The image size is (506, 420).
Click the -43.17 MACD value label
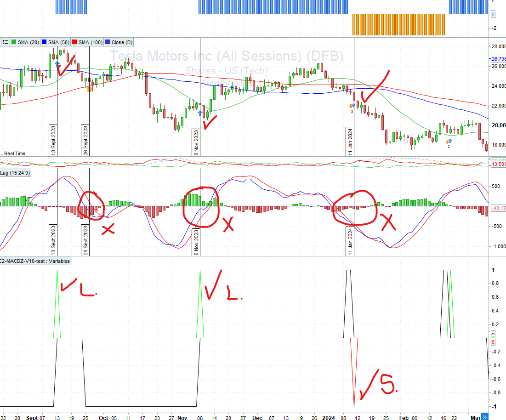(498, 208)
